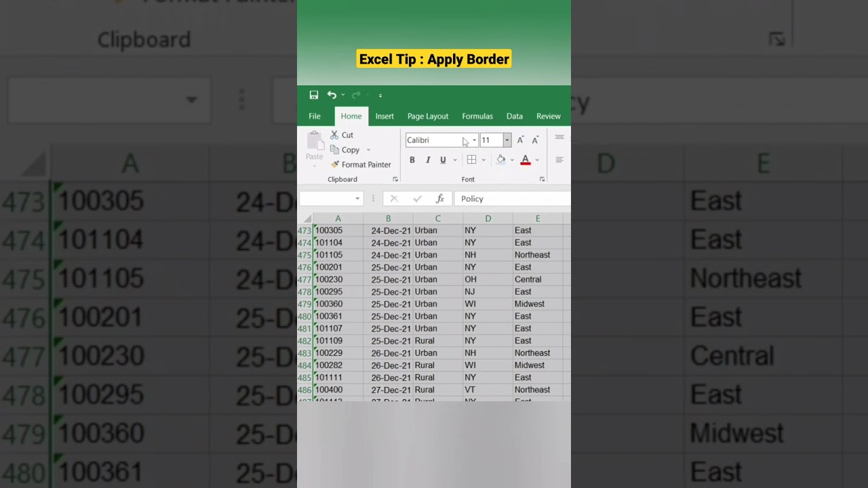
Task: Expand the Copy options arrow
Action: [368, 150]
